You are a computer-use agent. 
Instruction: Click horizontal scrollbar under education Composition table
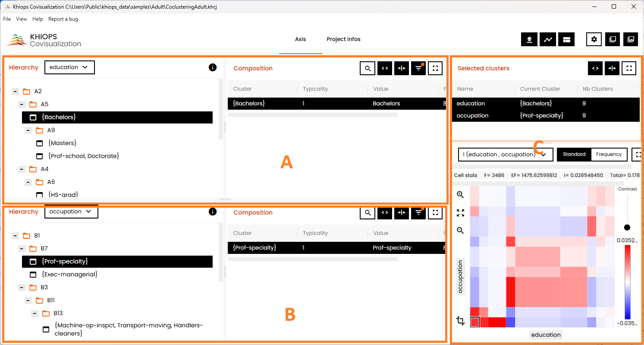[x=313, y=115]
